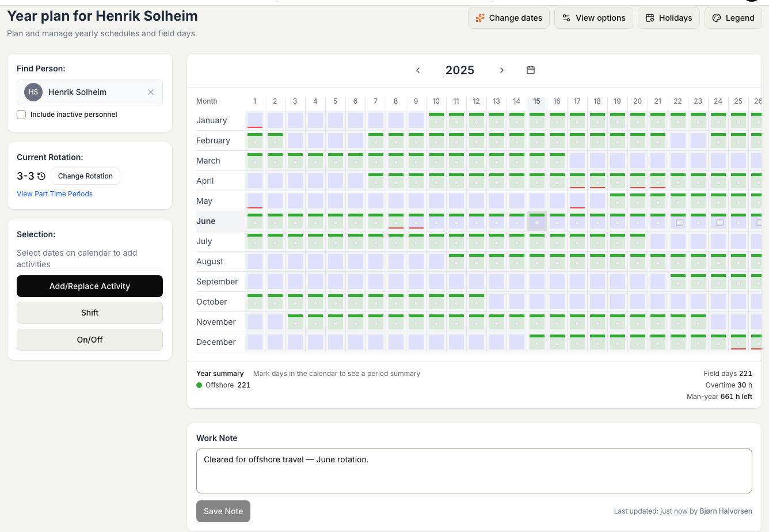Open the comment icon on June 24
The width and height of the screenshot is (769, 532).
pyautogui.click(x=719, y=223)
